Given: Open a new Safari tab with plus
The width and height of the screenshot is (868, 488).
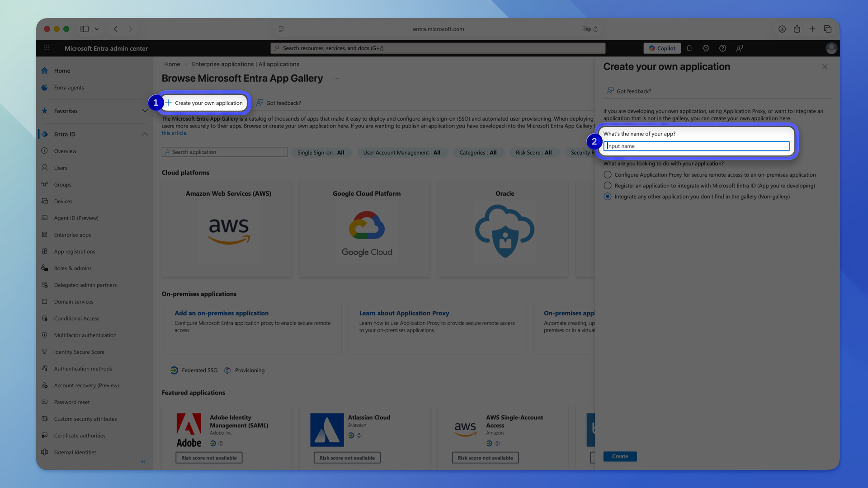Looking at the screenshot, I should point(812,29).
